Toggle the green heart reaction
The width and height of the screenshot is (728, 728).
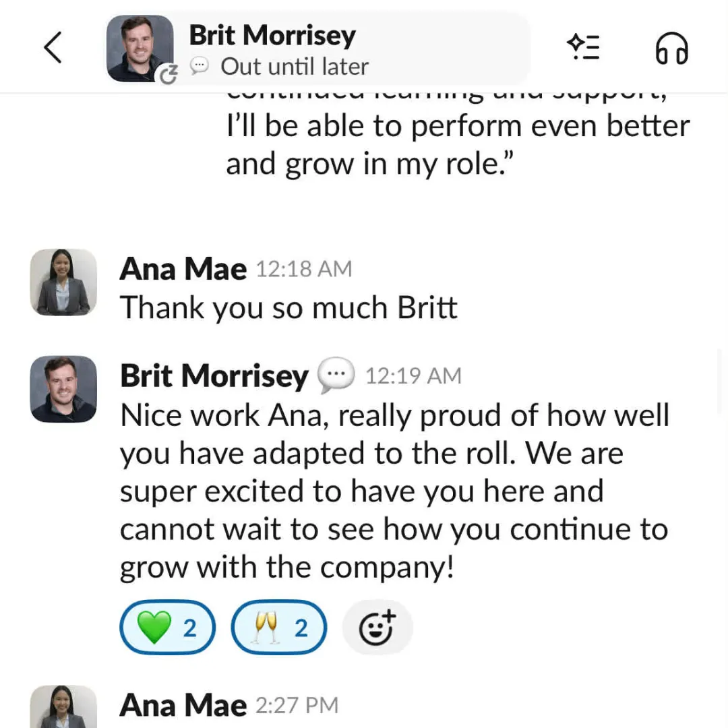tap(168, 628)
